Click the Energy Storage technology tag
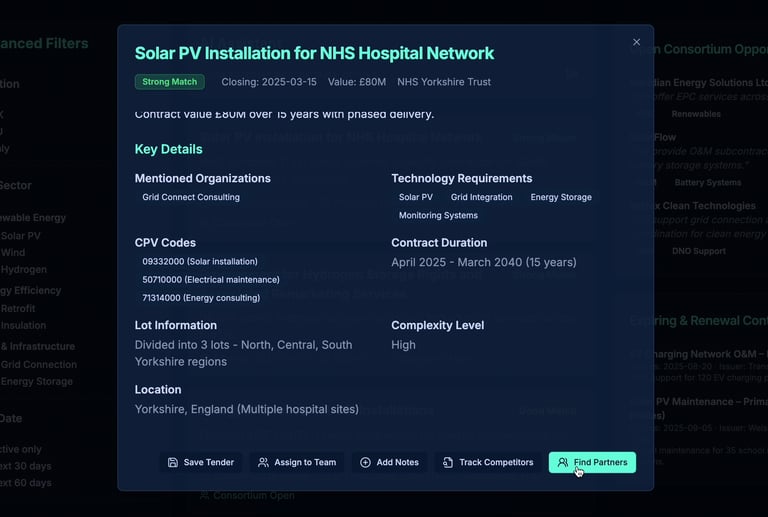Image resolution: width=768 pixels, height=517 pixels. point(561,197)
